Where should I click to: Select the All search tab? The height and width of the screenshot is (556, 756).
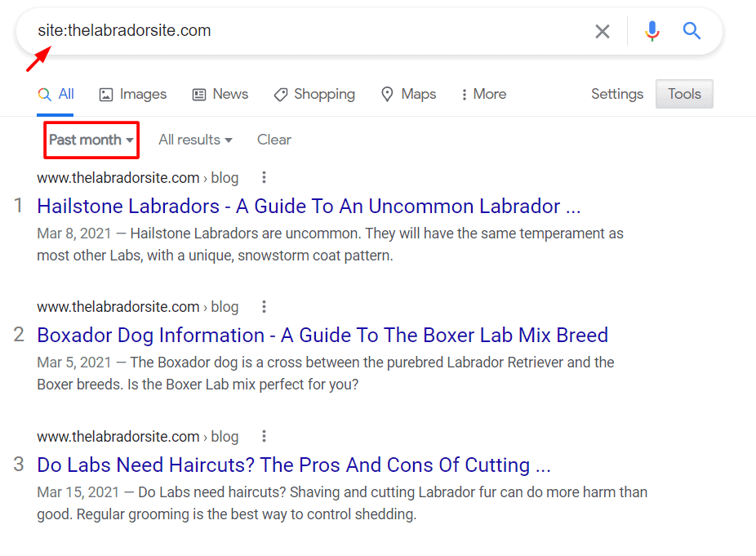click(x=55, y=94)
